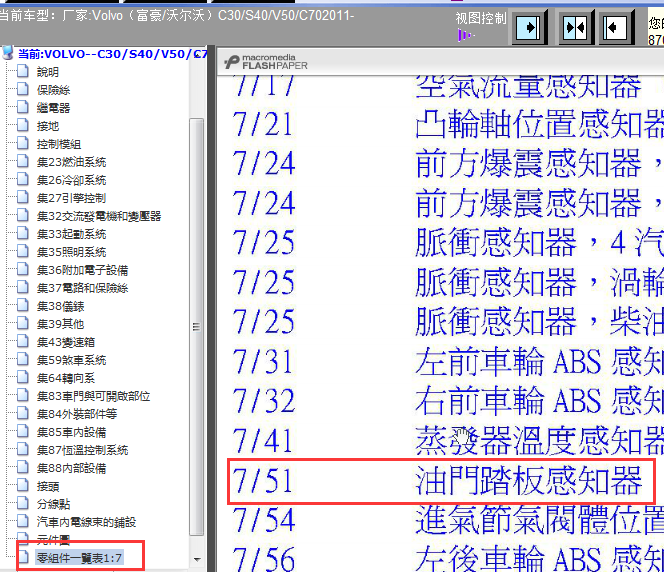The width and height of the screenshot is (664, 572).
Task: Select 集23燃油系統 in the tree
Action: (x=71, y=162)
